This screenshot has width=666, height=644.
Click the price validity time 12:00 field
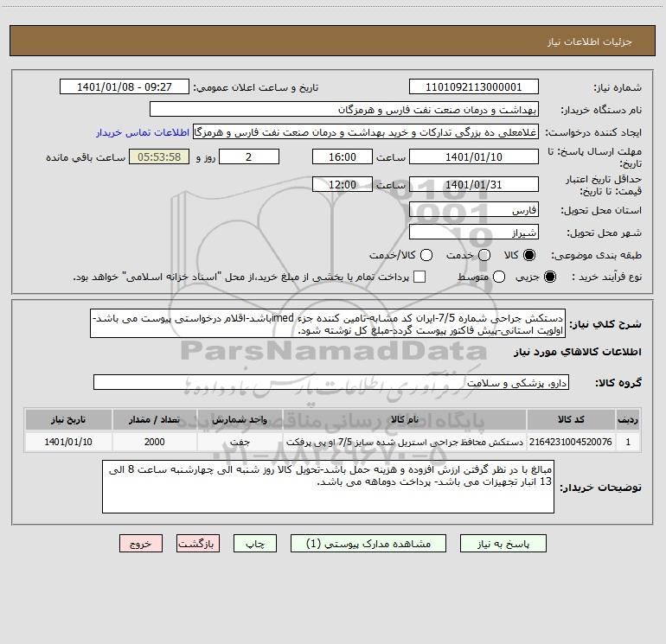343,184
